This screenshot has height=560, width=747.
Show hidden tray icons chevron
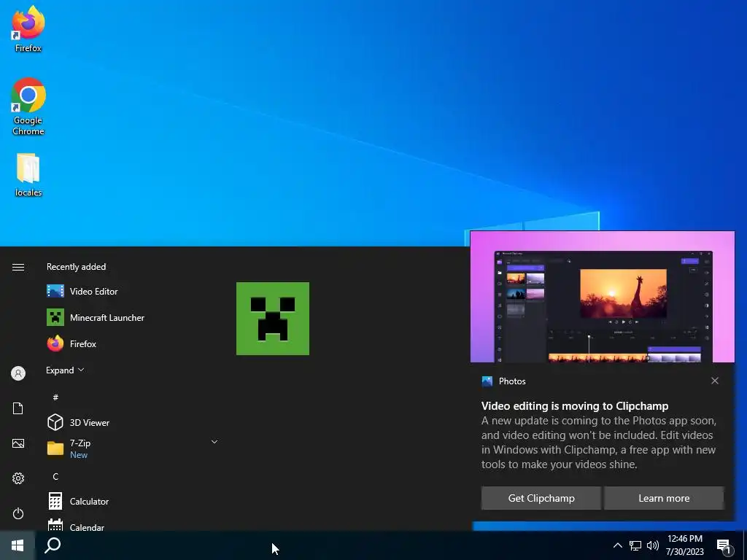click(617, 545)
